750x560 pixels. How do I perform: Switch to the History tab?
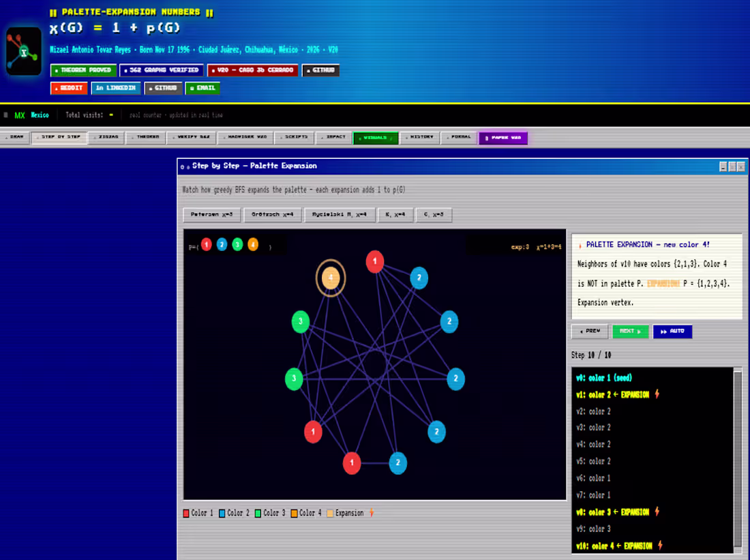click(x=419, y=137)
